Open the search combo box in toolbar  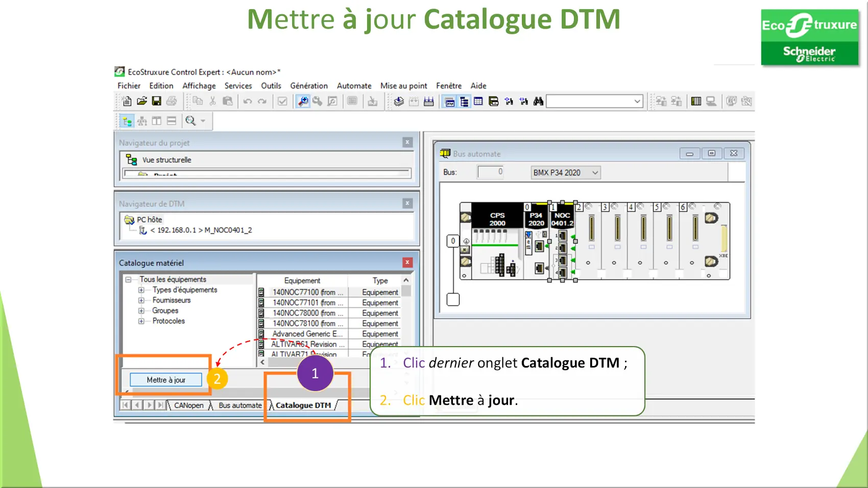tap(594, 101)
